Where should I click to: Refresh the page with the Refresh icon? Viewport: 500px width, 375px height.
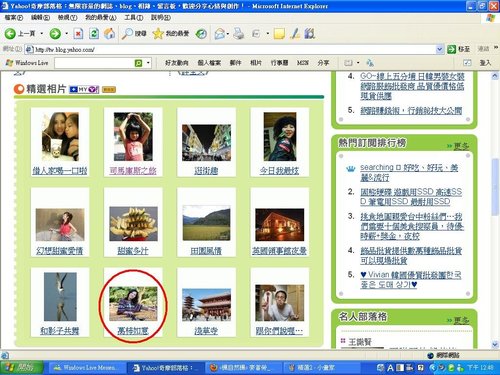click(94, 33)
